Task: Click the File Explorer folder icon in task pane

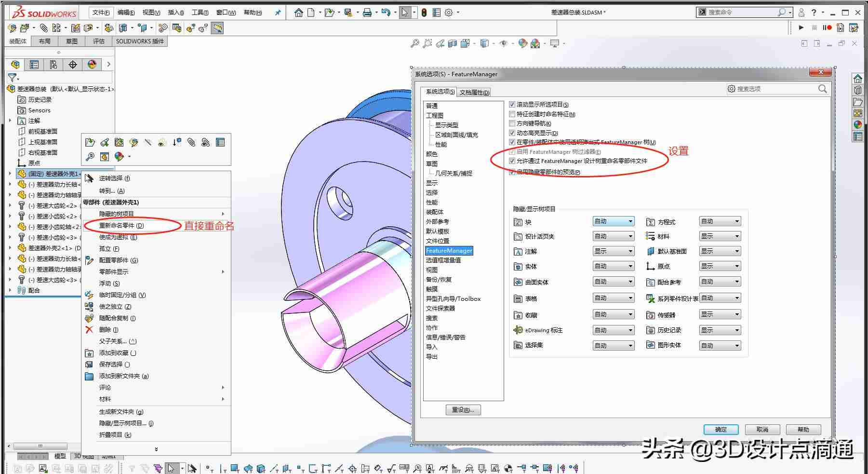Action: pyautogui.click(x=858, y=102)
